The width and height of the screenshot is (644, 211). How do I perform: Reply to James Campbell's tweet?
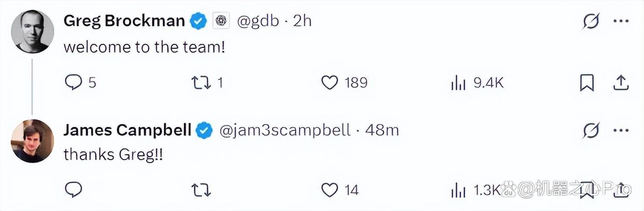(74, 190)
